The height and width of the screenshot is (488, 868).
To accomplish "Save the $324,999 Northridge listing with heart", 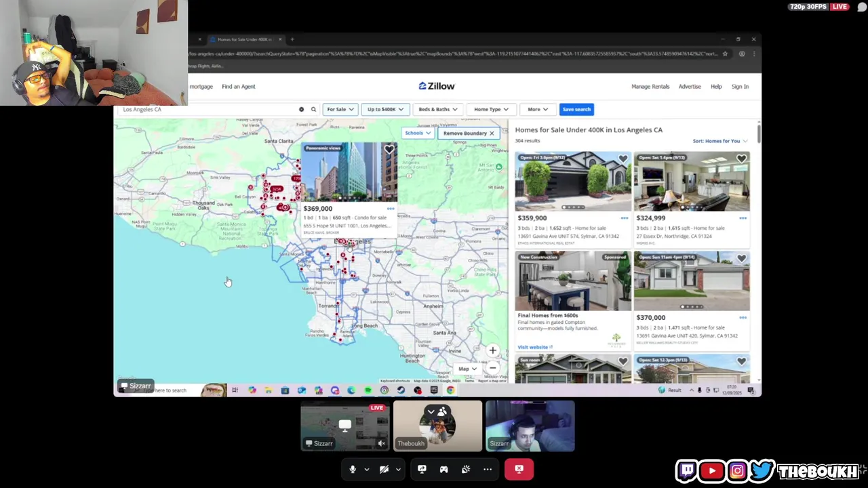I will 741,159.
